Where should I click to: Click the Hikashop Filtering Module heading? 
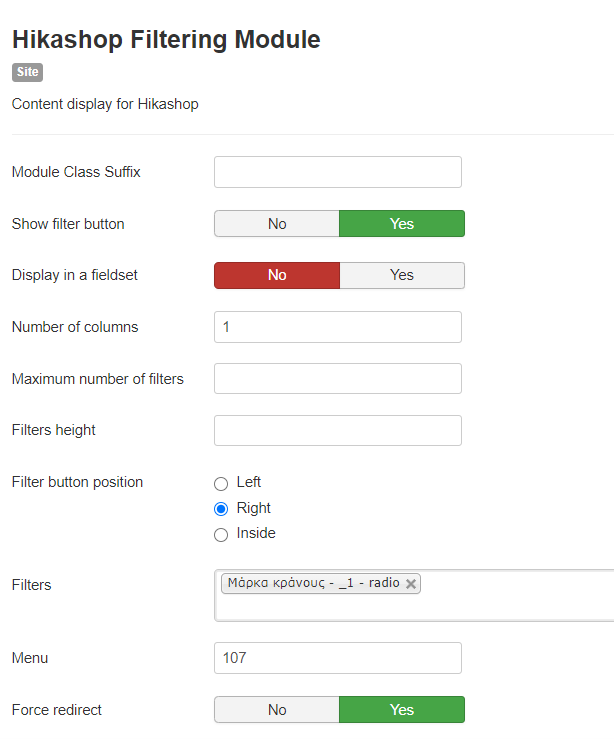click(166, 40)
